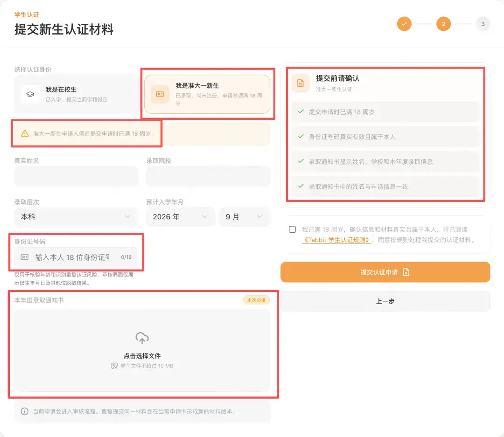The width and height of the screenshot is (504, 437).
Task: Click the checkmark beside 录取通知书中的姓名与申请信息一致
Action: pos(301,186)
